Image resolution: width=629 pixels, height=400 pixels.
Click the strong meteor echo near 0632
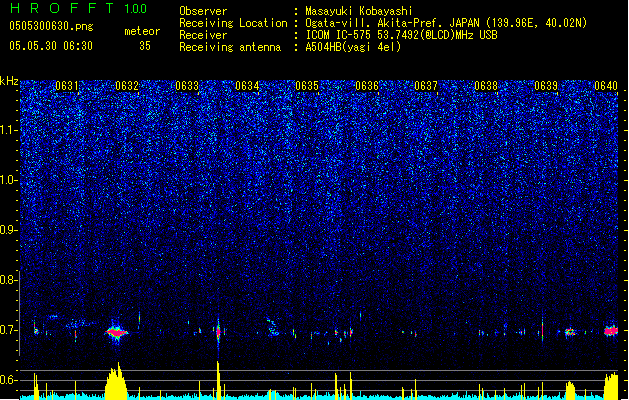pos(116,333)
